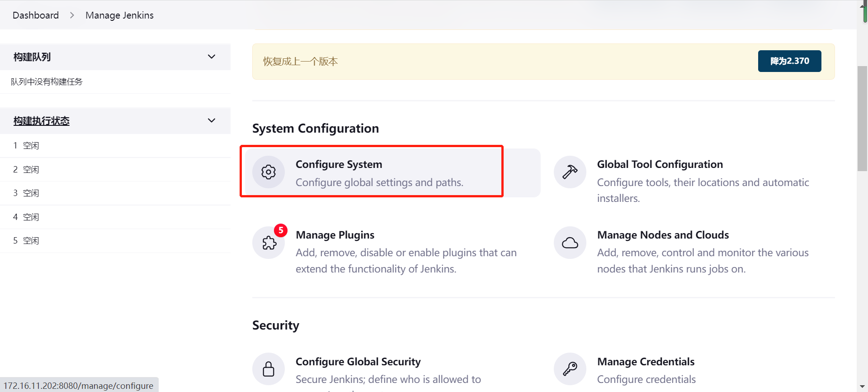Viewport: 868px width, 392px height.
Task: Open the Configure System title link
Action: click(x=339, y=164)
